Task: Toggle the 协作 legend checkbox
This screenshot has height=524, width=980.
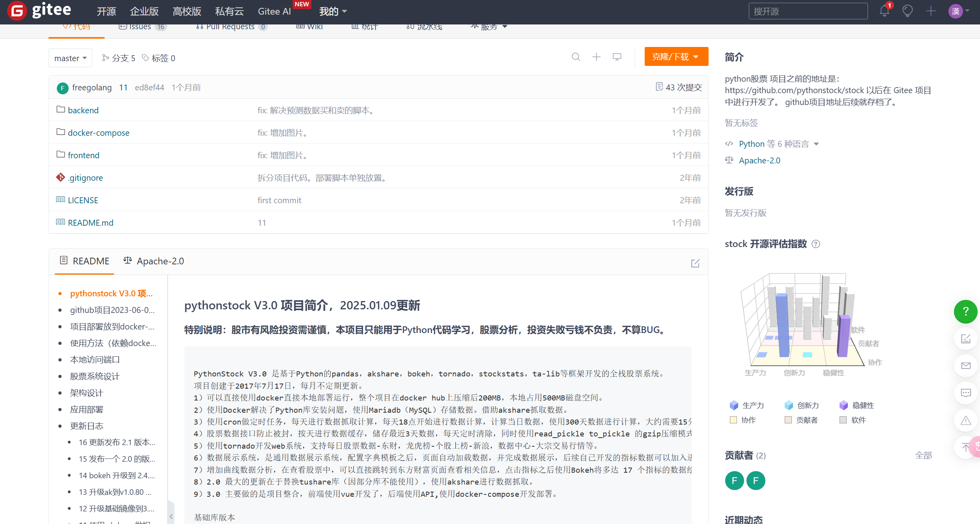Action: click(x=733, y=420)
